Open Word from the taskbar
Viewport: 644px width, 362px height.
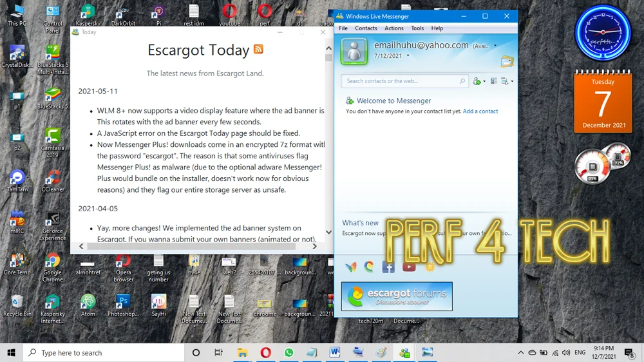point(335,352)
